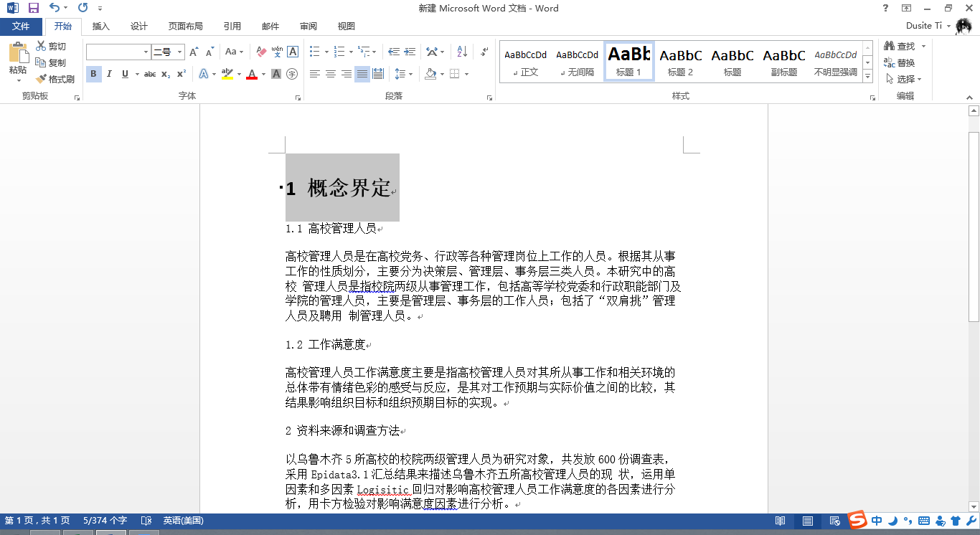Toggle Subscript formatting
980x535 pixels.
pos(166,74)
